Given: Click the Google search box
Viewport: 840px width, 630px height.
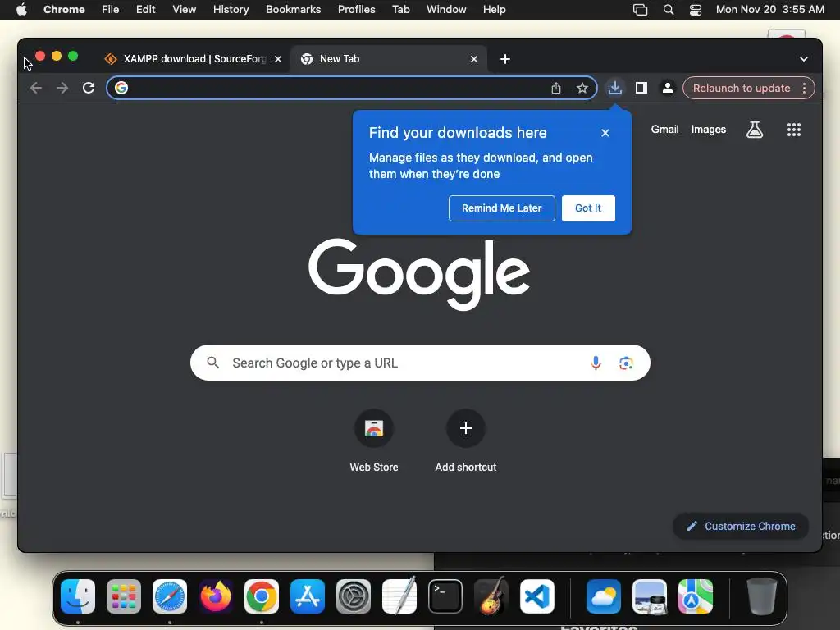Looking at the screenshot, I should (420, 363).
